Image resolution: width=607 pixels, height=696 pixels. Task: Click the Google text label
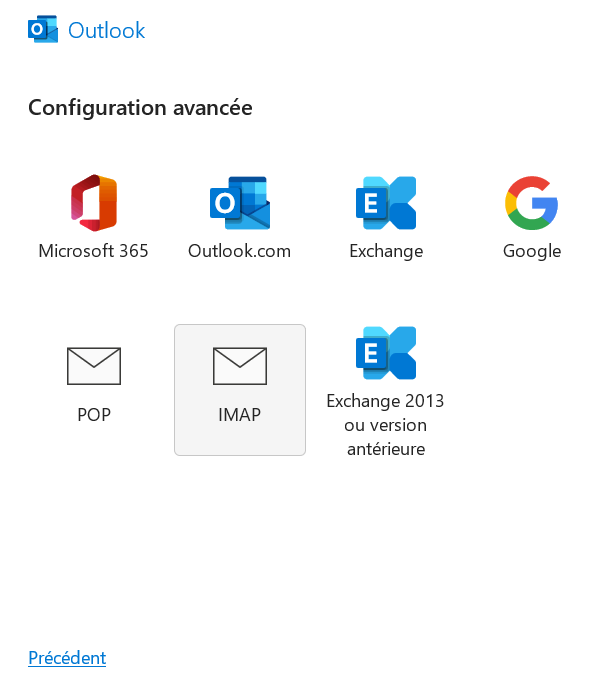pos(532,251)
